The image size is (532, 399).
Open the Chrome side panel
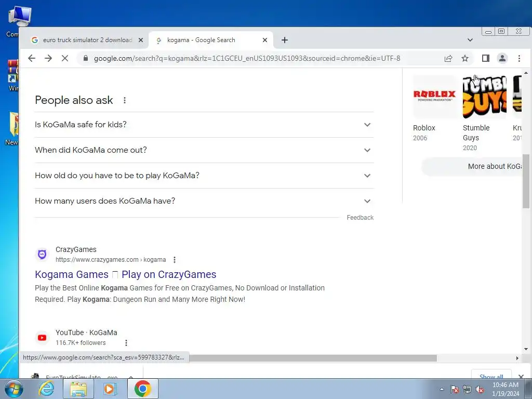(486, 58)
